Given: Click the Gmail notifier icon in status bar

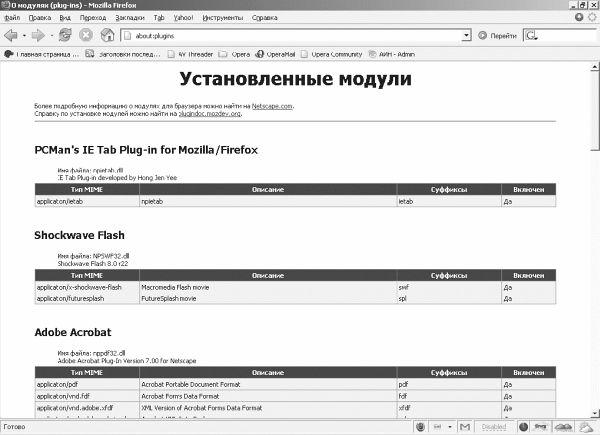Looking at the screenshot, I should tap(465, 427).
